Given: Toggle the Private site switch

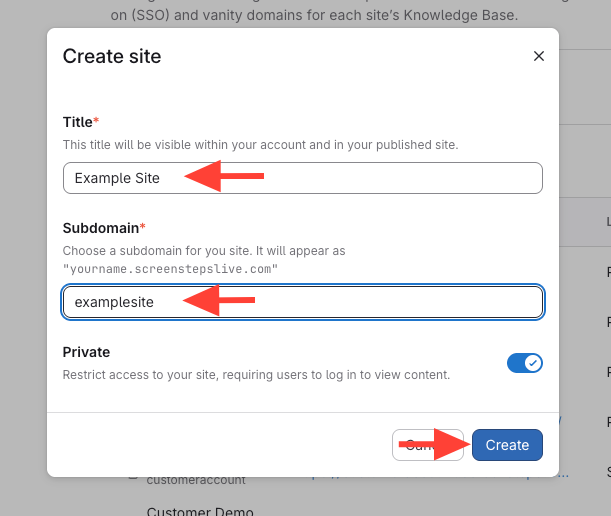Looking at the screenshot, I should [x=525, y=363].
